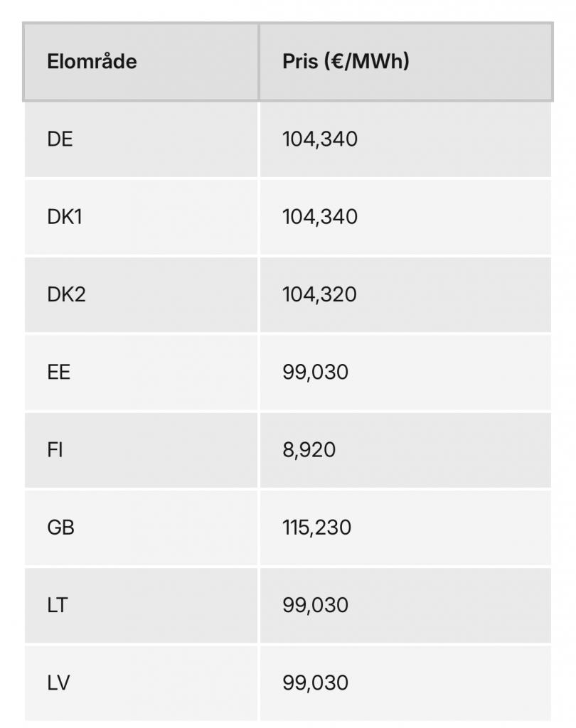Select empty space right of 8,920

pos(444,450)
